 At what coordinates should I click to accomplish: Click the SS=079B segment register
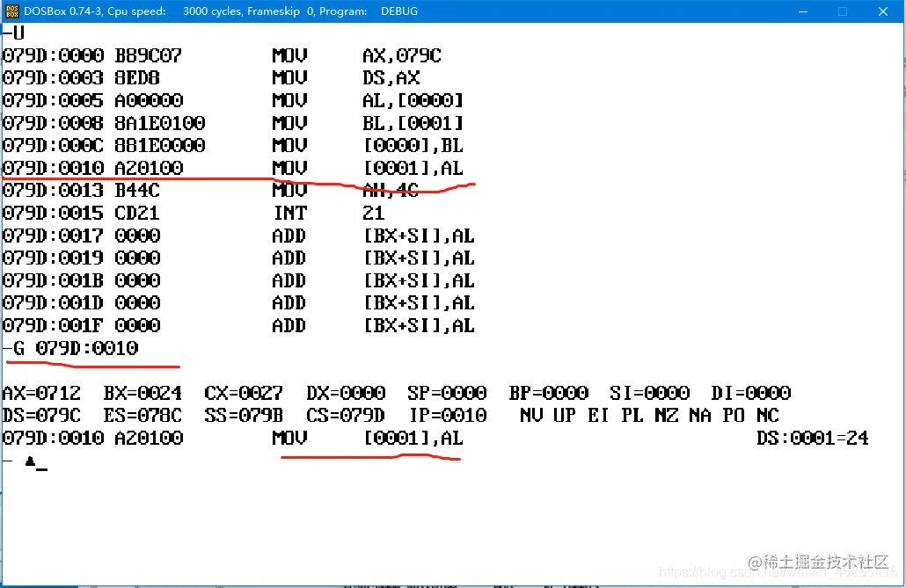pyautogui.click(x=244, y=416)
